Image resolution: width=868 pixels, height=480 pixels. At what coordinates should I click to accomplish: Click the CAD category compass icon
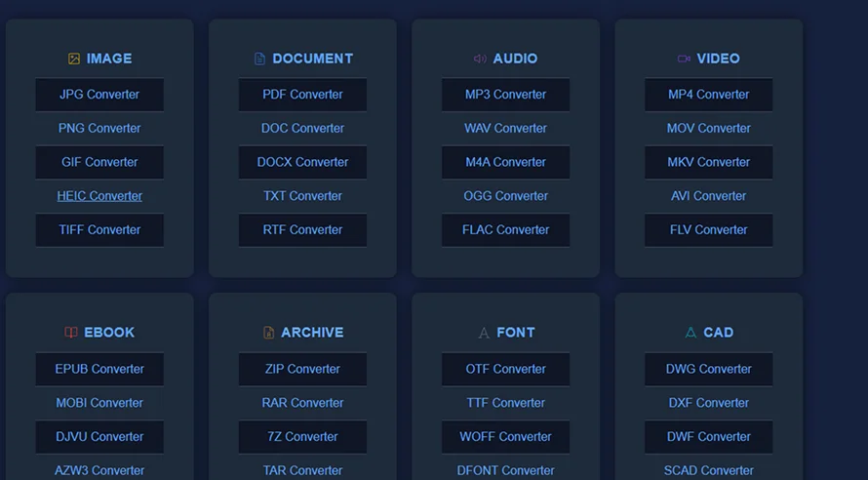pyautogui.click(x=690, y=332)
